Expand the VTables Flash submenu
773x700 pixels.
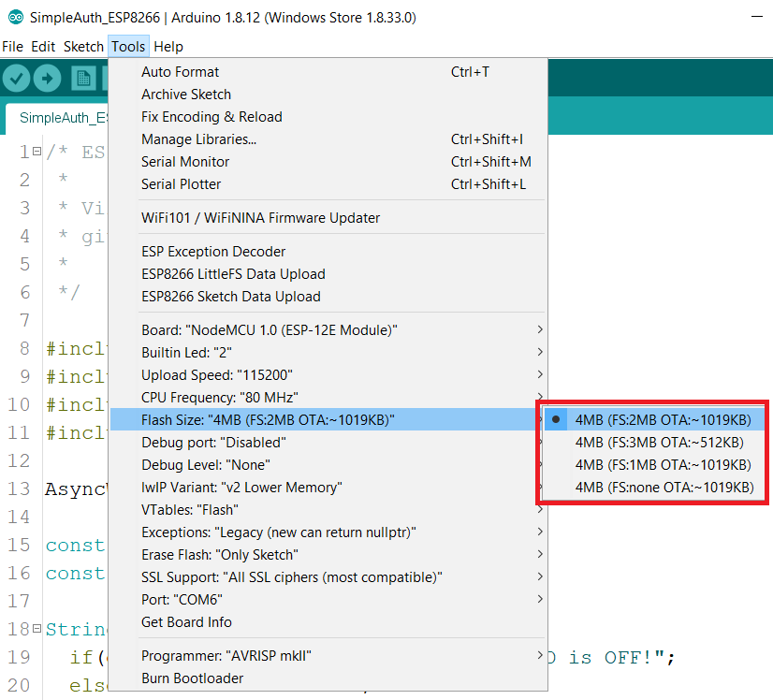click(x=328, y=510)
